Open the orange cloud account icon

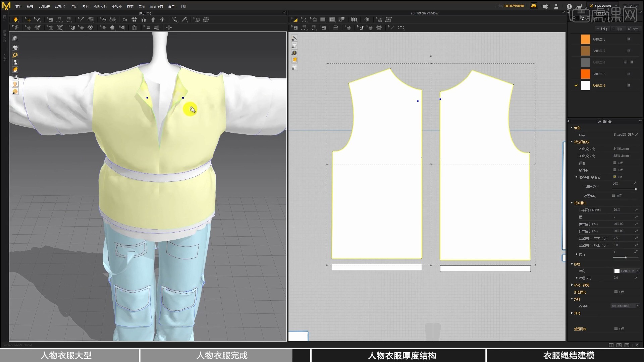pos(534,6)
